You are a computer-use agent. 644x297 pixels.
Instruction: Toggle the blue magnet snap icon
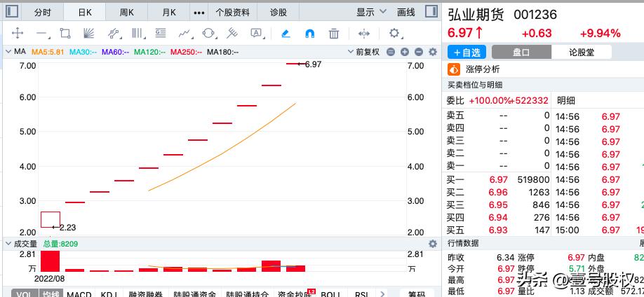click(x=310, y=33)
